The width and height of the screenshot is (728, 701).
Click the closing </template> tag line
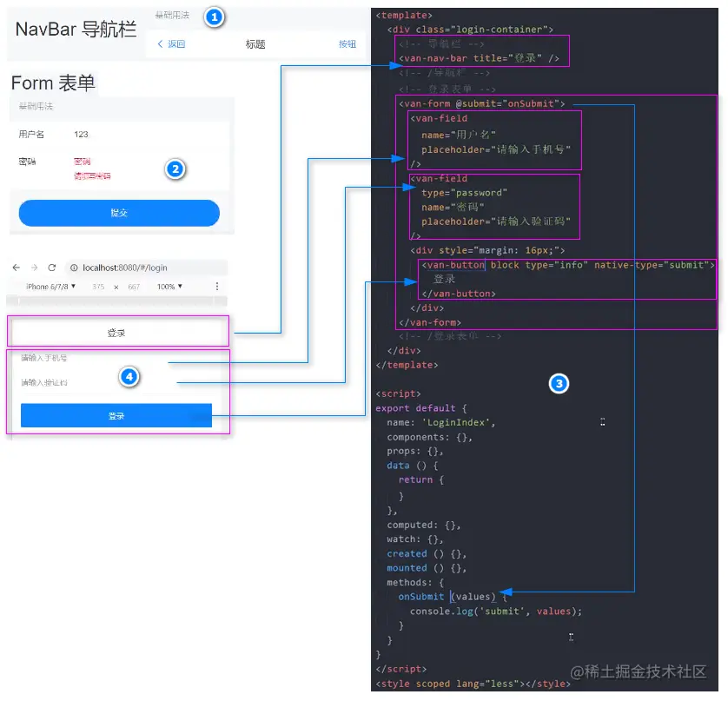407,365
